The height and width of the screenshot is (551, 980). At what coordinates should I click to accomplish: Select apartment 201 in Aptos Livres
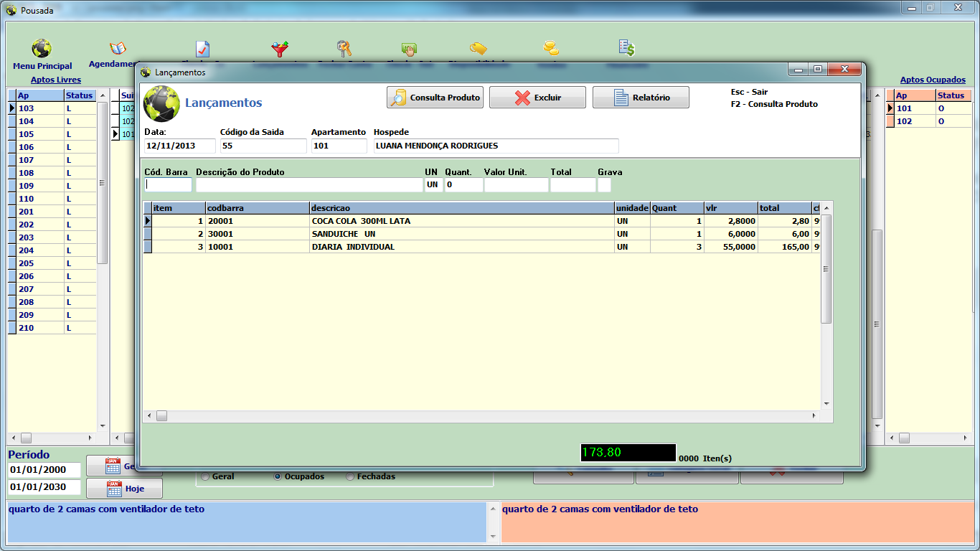pyautogui.click(x=52, y=212)
